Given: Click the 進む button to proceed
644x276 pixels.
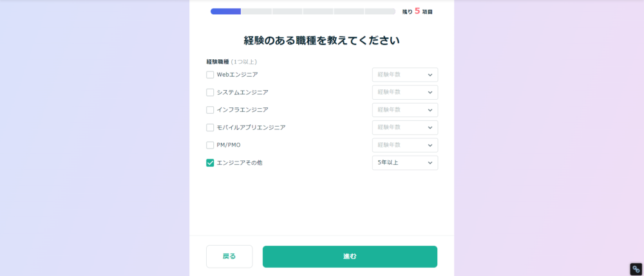Looking at the screenshot, I should click(x=350, y=257).
